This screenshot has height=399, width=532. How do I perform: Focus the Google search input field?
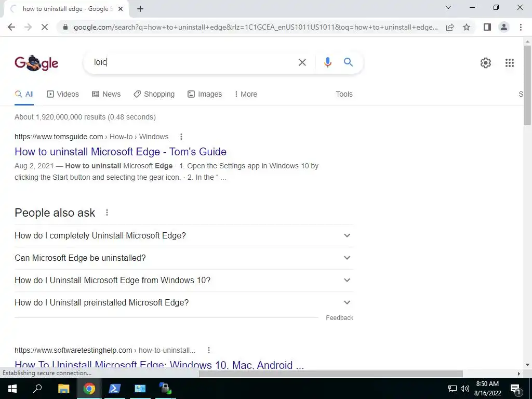click(193, 62)
